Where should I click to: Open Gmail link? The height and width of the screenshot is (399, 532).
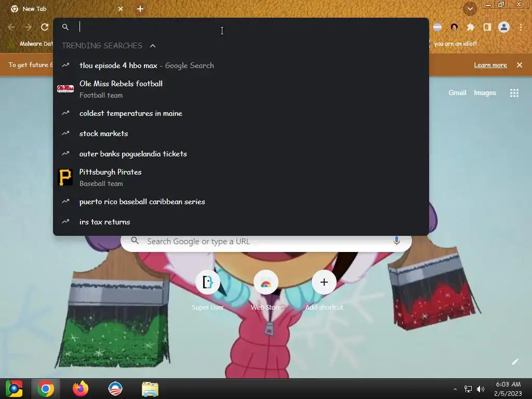tap(457, 92)
